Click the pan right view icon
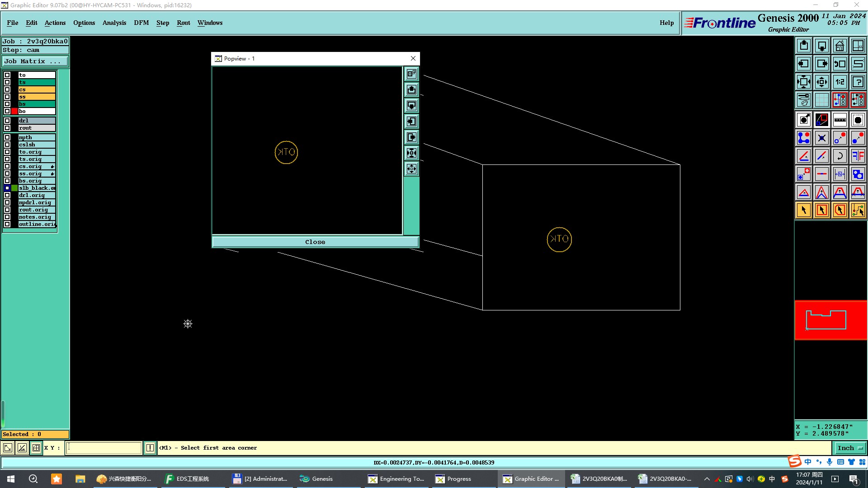This screenshot has width=868, height=488. pyautogui.click(x=822, y=64)
